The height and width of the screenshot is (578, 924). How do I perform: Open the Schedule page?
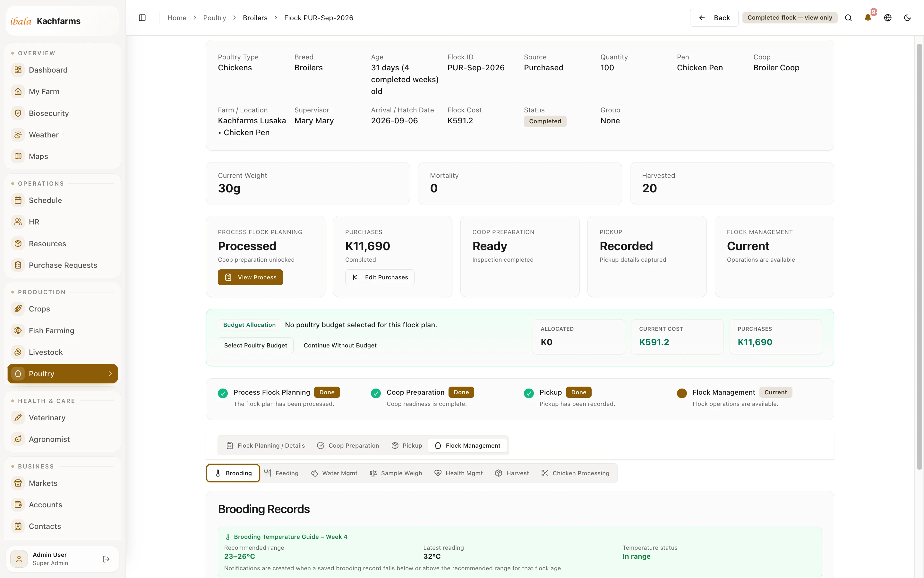63,200
